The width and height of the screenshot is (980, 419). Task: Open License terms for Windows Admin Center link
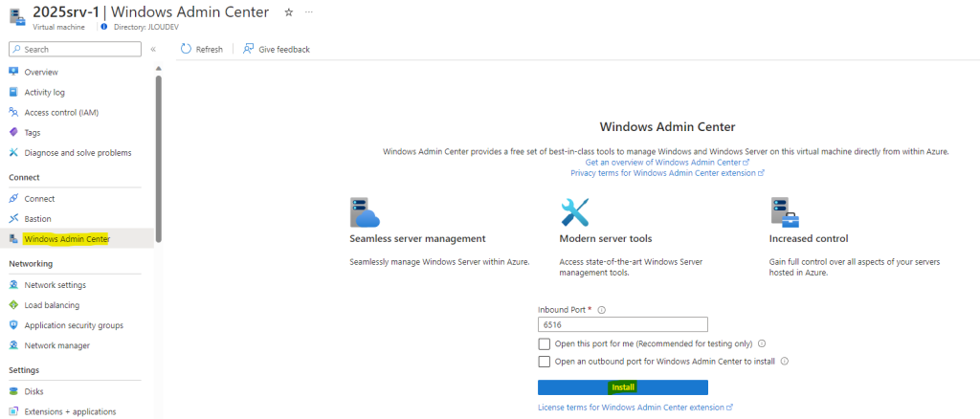635,408
